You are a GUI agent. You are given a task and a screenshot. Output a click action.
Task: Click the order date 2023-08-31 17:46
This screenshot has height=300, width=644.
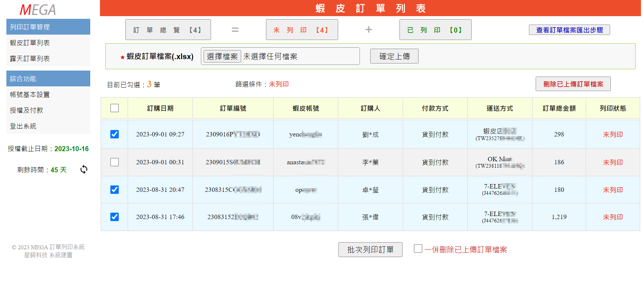(x=160, y=217)
